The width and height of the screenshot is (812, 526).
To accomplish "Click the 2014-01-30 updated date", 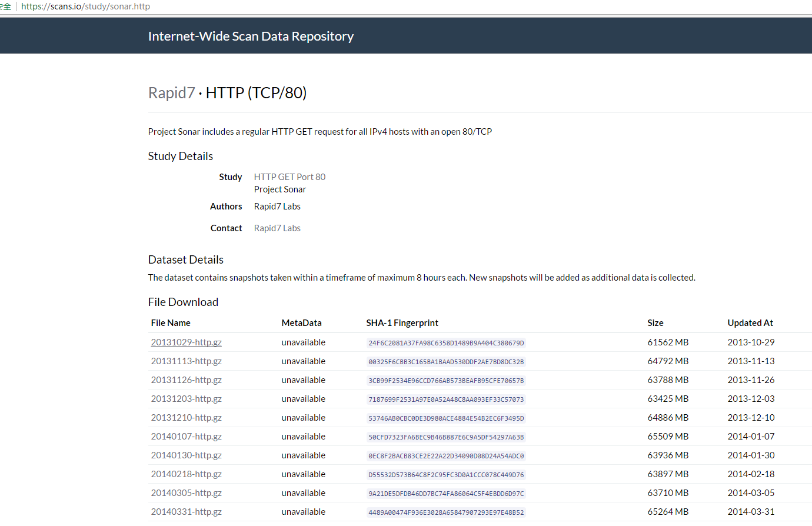I will 751,455.
